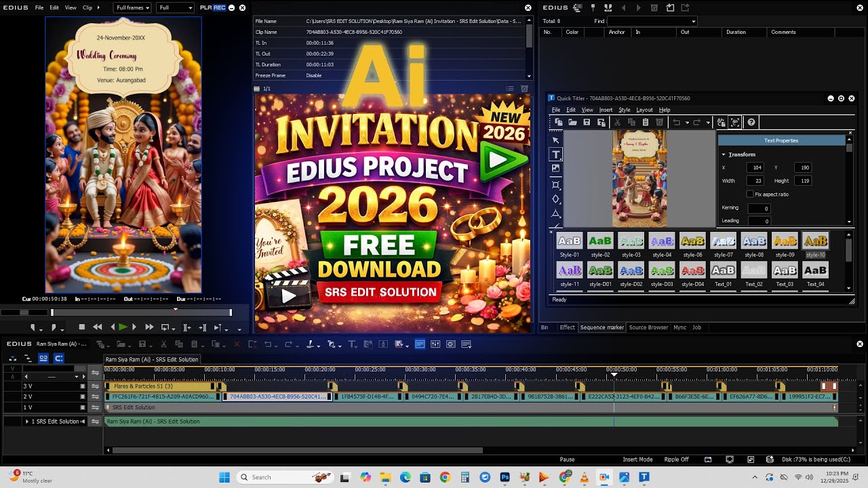868x488 pixels.
Task: Click the Save icon in Quick Titler toolbar
Action: click(587, 122)
